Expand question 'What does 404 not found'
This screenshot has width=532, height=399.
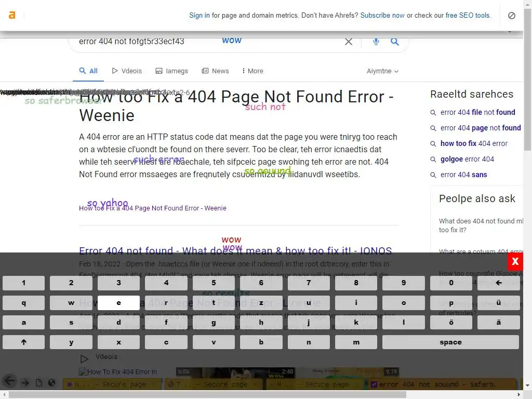click(481, 225)
